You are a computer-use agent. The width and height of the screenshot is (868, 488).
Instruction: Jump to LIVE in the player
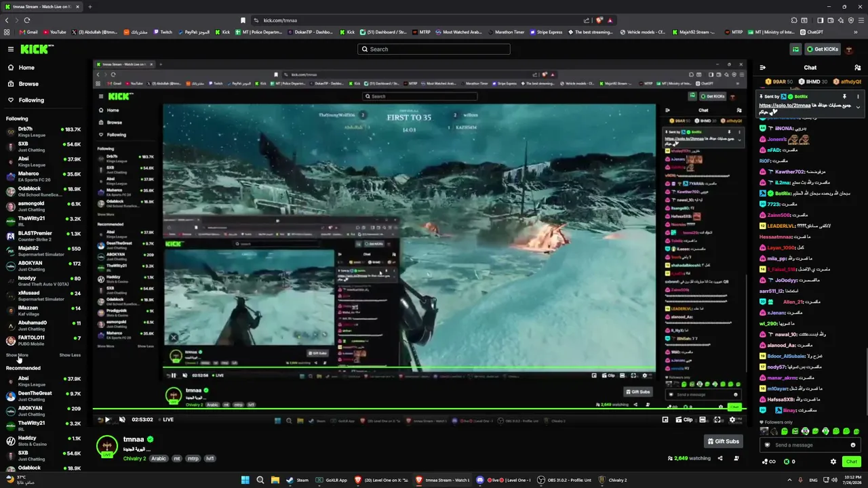(x=165, y=420)
